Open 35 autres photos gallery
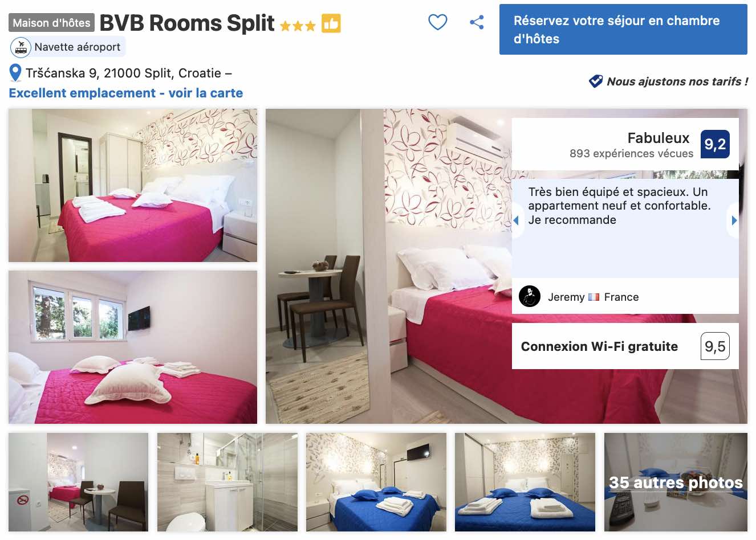 676,482
